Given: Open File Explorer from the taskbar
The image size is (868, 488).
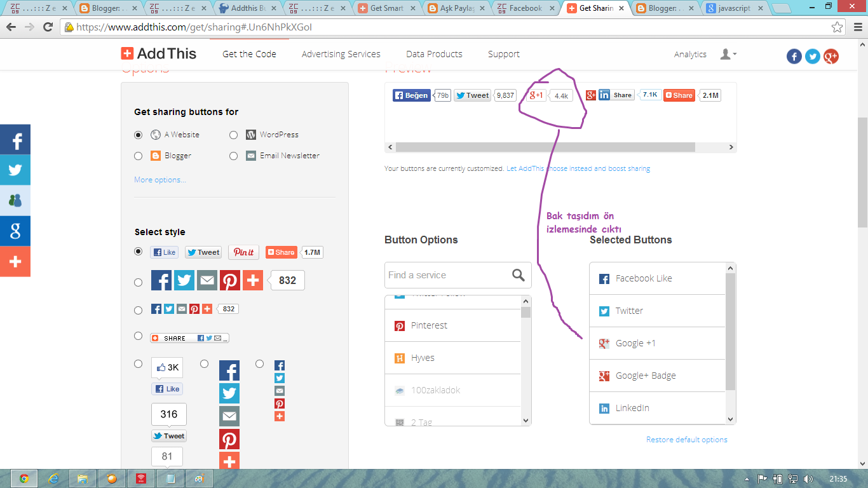Looking at the screenshot, I should tap(82, 478).
